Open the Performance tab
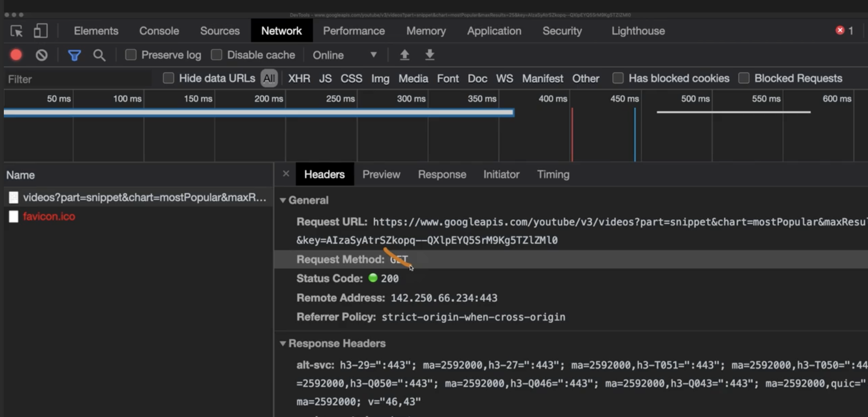The image size is (868, 417). pyautogui.click(x=354, y=31)
